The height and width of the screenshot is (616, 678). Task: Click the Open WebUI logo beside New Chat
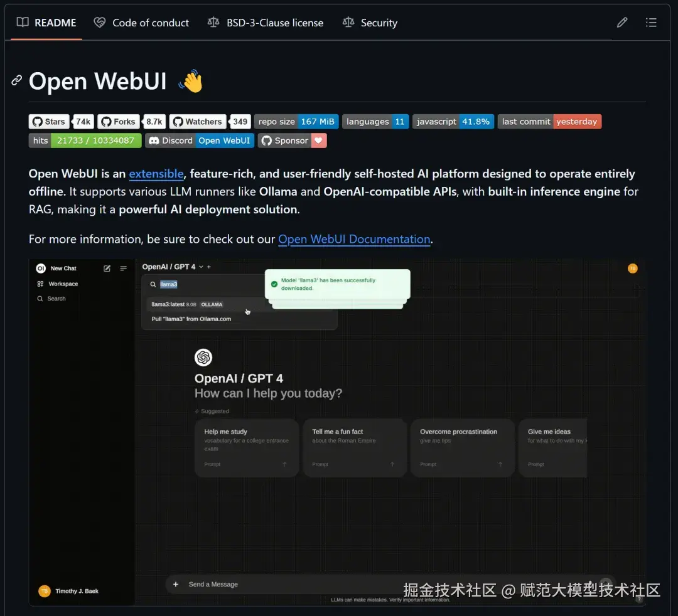pos(41,268)
